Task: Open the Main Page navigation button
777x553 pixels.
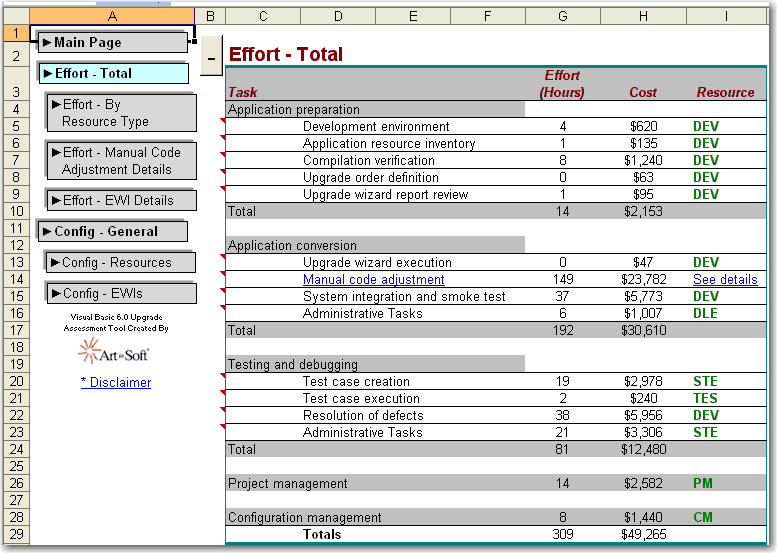Action: click(111, 42)
